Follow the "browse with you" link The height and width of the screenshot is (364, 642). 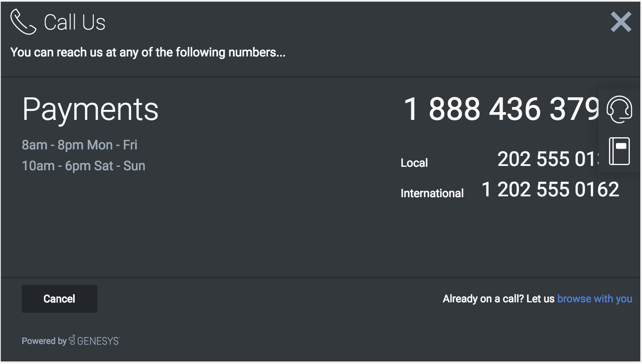pos(594,299)
